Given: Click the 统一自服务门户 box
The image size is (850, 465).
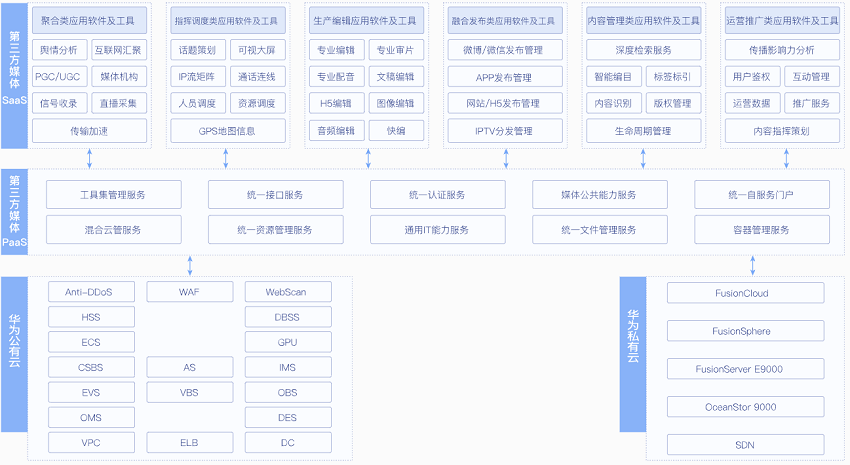Looking at the screenshot, I should point(762,195).
